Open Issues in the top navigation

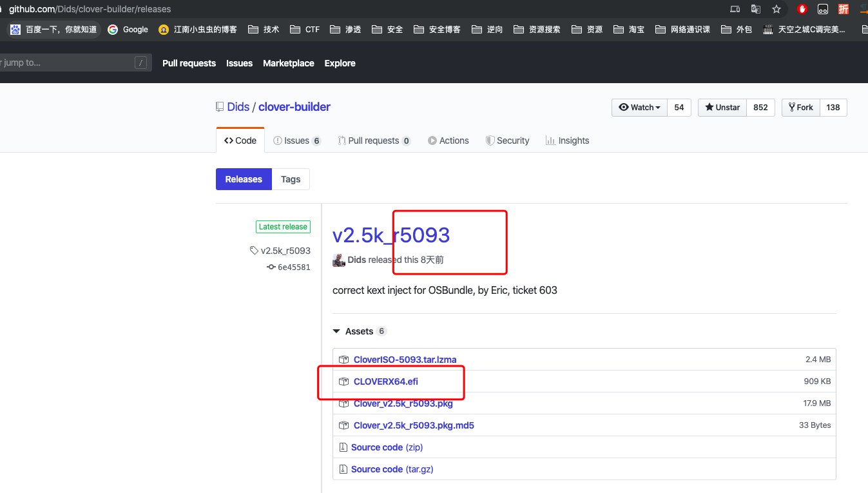pyautogui.click(x=239, y=63)
